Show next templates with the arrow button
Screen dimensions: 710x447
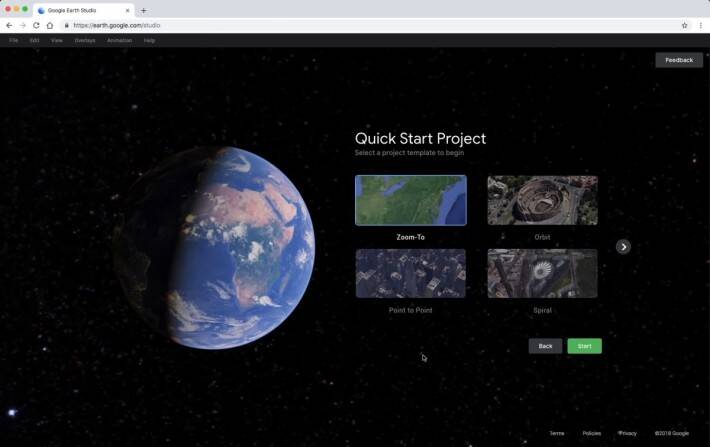pyautogui.click(x=623, y=247)
